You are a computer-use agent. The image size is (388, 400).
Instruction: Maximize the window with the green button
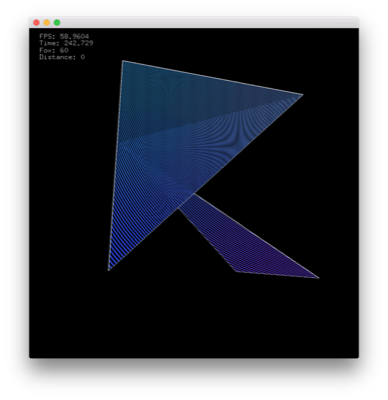tap(57, 23)
